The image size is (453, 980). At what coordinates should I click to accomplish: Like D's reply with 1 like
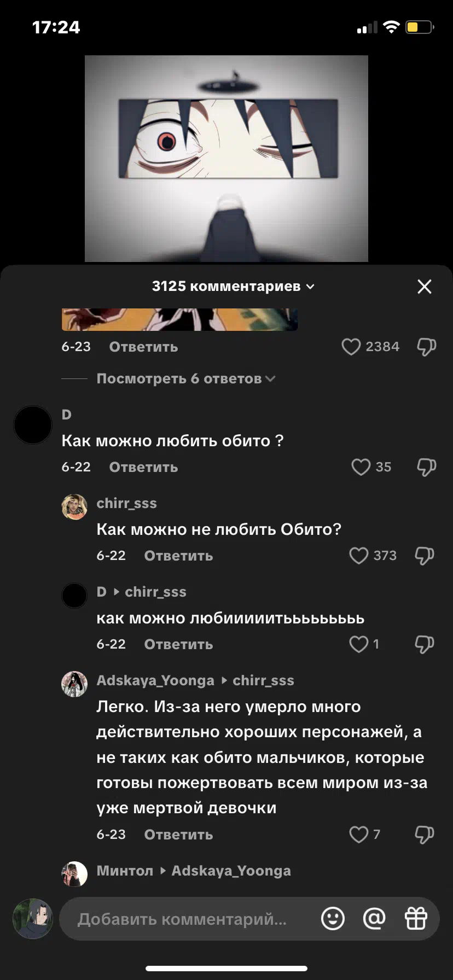pyautogui.click(x=358, y=644)
